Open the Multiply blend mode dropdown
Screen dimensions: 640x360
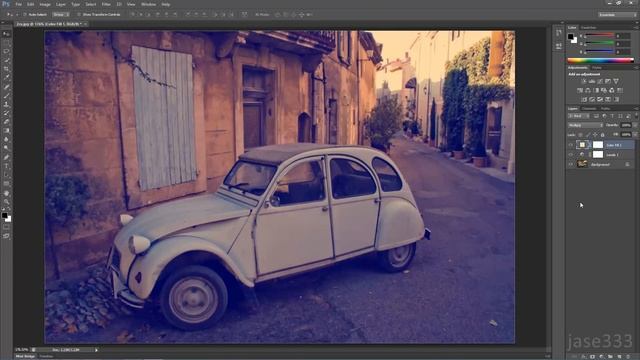585,125
